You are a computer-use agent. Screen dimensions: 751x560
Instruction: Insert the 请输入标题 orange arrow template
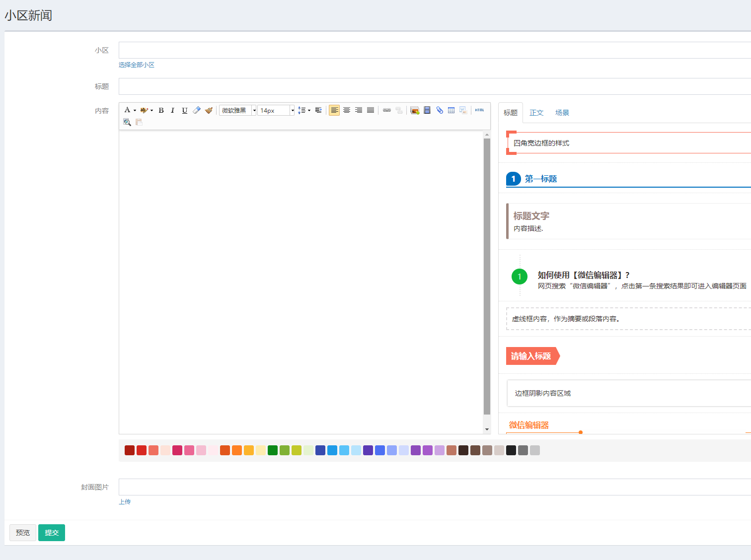533,356
